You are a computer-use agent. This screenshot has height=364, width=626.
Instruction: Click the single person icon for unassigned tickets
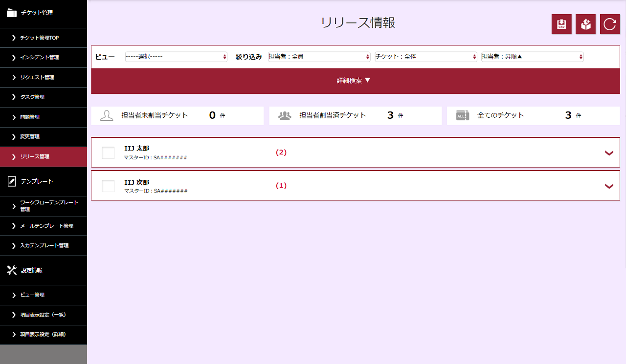click(107, 116)
